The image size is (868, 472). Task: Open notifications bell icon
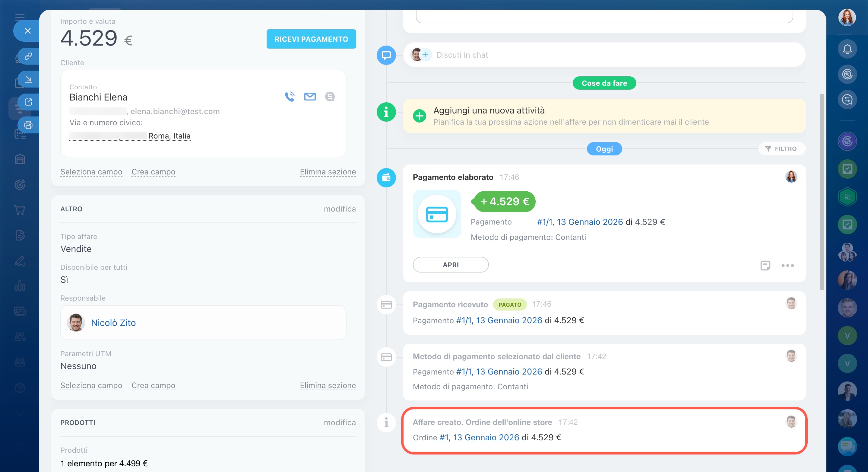(x=847, y=49)
